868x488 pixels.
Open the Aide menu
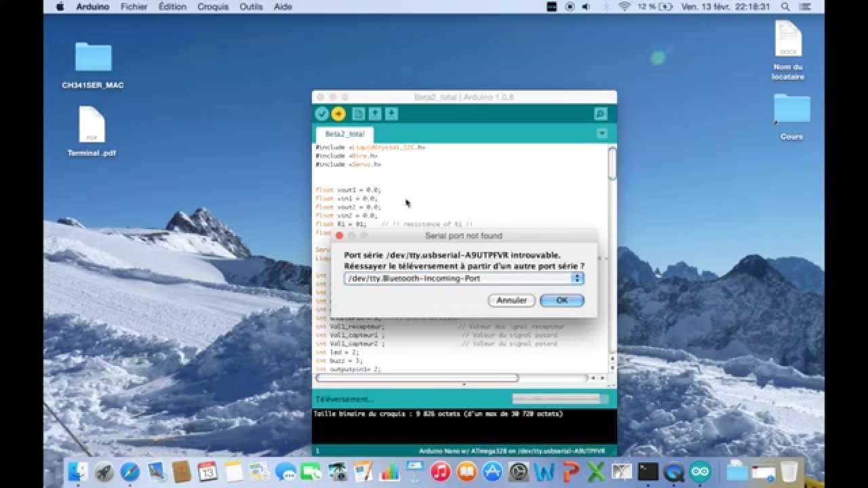pyautogui.click(x=283, y=7)
